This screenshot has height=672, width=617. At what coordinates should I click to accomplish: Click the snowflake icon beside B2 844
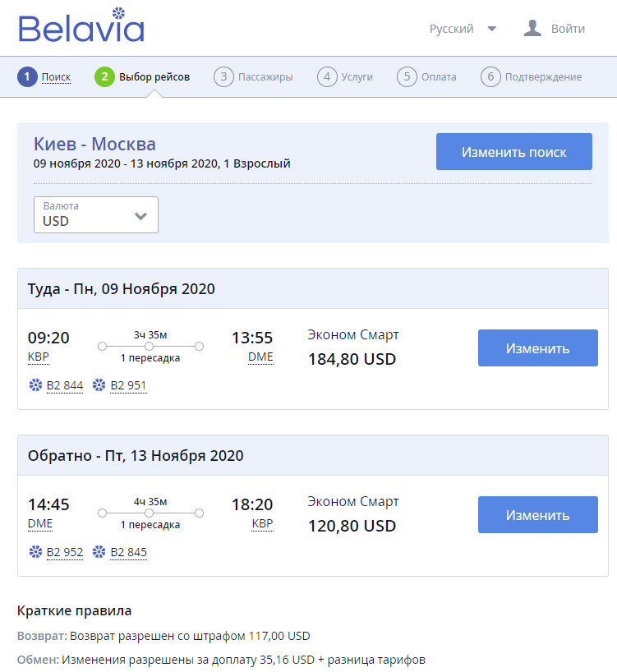pos(35,384)
